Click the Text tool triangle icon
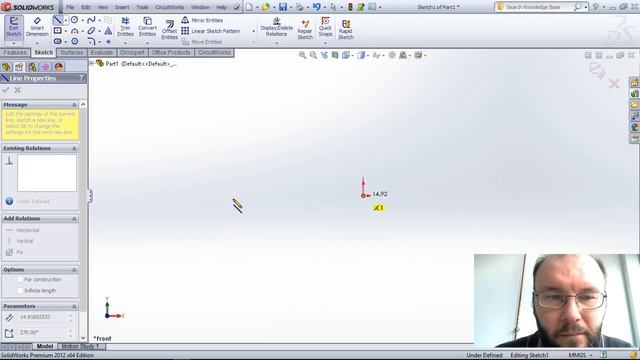Screen dimensions: 640x360 [x=108, y=31]
